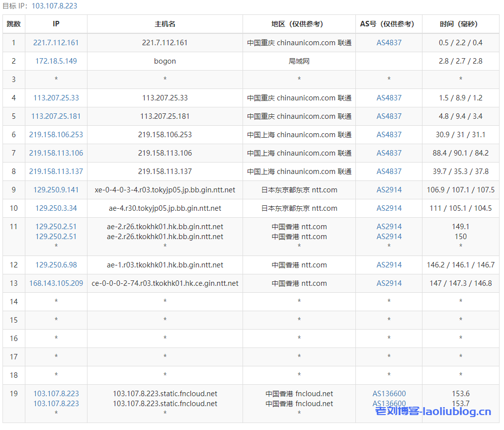Open AS2914 link in hop 13 row
504x430 pixels.
389,283
